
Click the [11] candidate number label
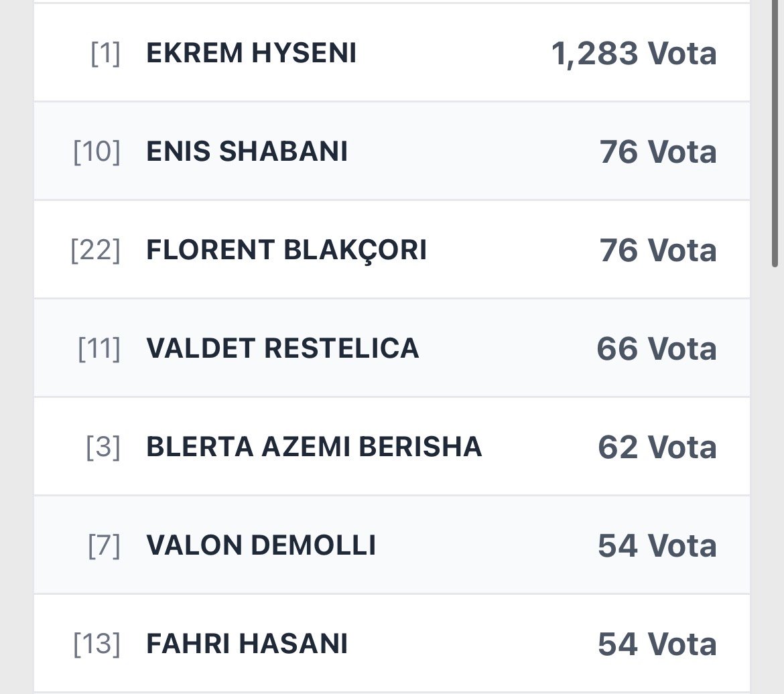(x=99, y=349)
